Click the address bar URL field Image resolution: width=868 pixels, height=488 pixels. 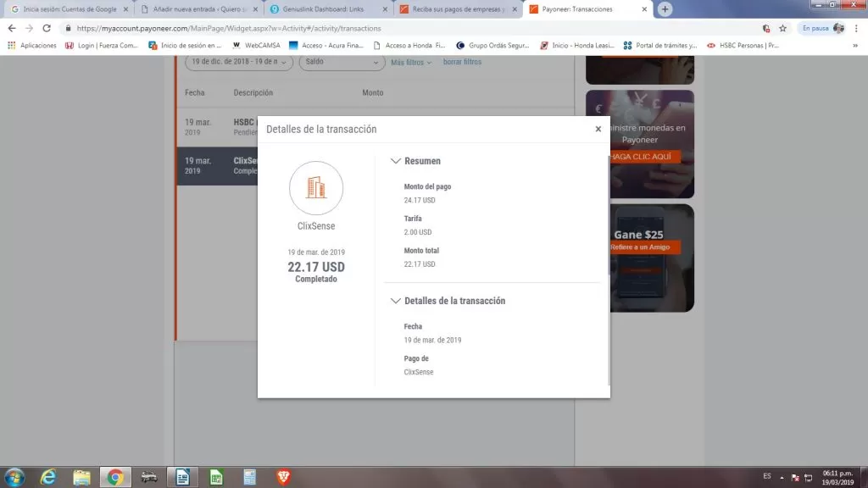[x=409, y=28]
